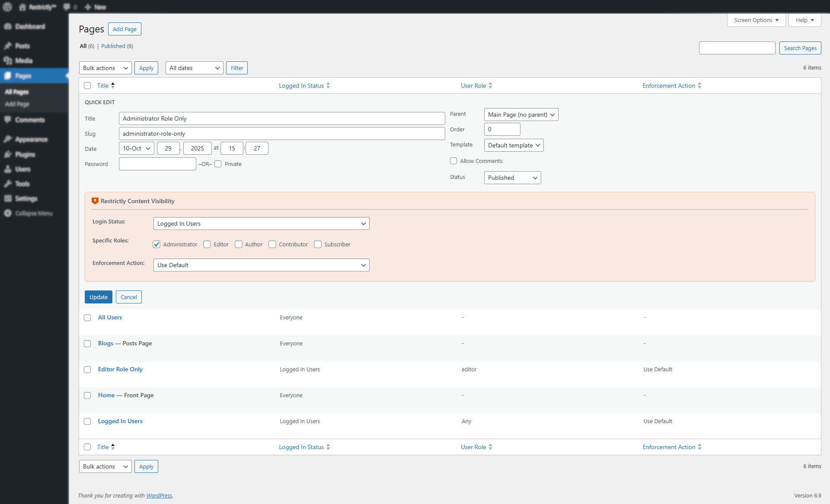
Task: Open the Editor Role Only page link
Action: 120,369
